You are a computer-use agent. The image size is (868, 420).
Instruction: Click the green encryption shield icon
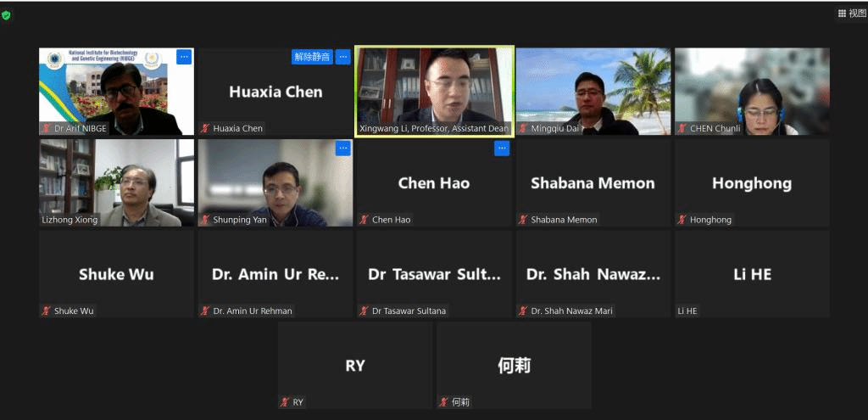click(6, 15)
